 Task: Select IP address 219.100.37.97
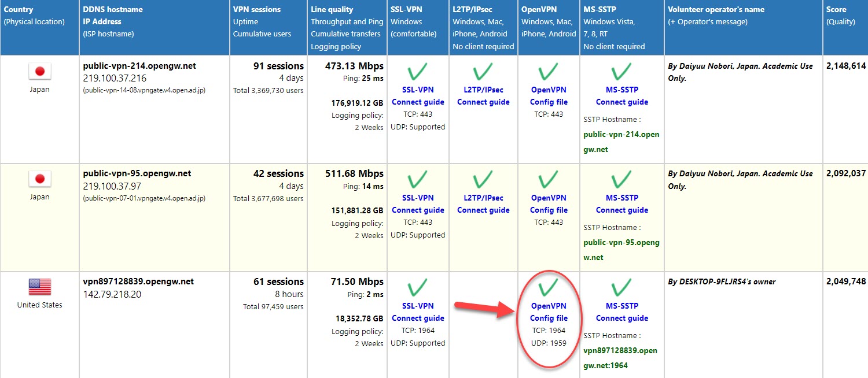coord(112,186)
